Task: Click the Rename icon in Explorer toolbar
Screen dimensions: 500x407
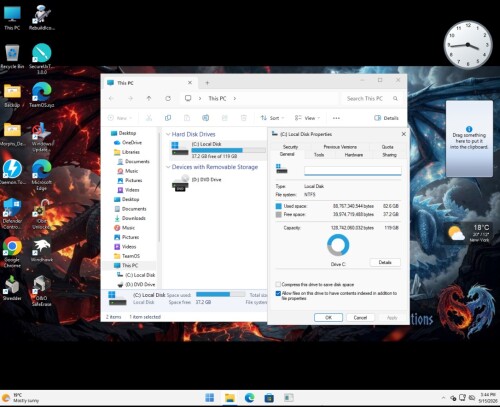Action: click(x=206, y=118)
